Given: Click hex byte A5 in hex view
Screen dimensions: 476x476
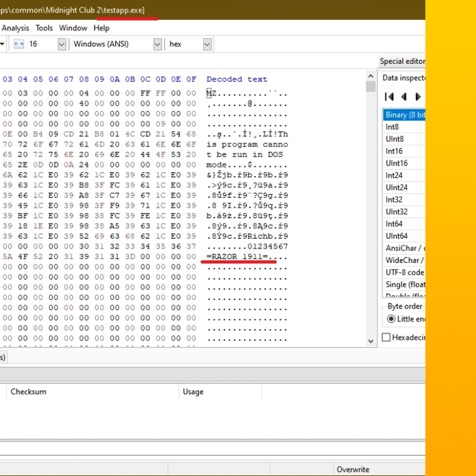Looking at the screenshot, I should click(115, 226).
